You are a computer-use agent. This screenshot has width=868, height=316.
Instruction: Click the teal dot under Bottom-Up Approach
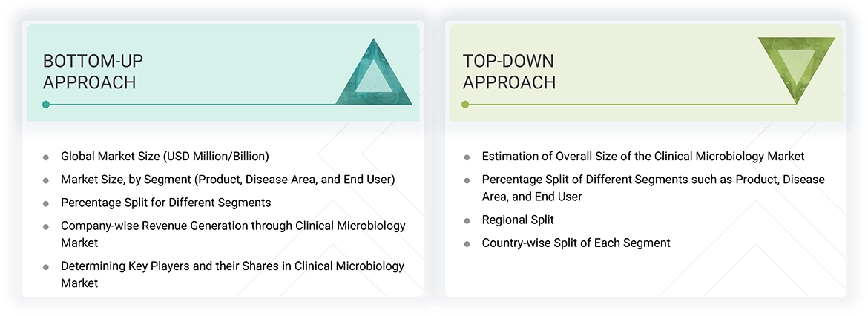point(46,105)
